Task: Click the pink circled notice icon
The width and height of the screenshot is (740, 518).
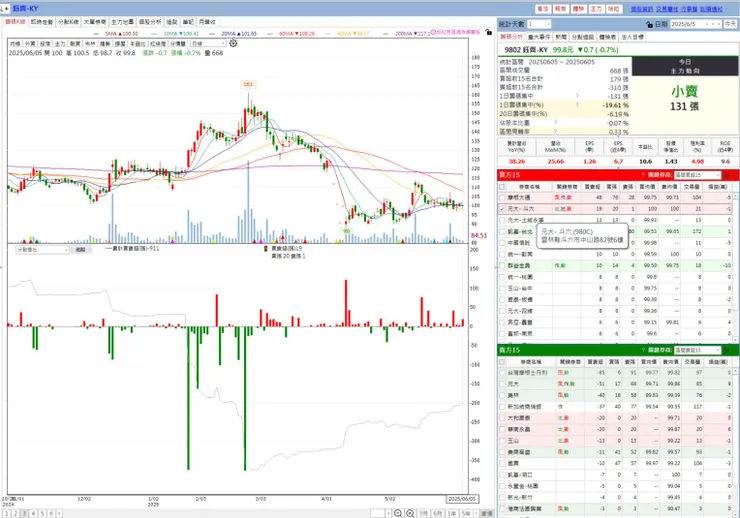Action: 433,32
